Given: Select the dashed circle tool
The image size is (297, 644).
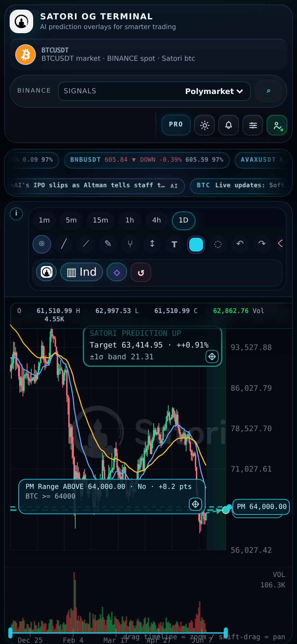Looking at the screenshot, I should [218, 244].
